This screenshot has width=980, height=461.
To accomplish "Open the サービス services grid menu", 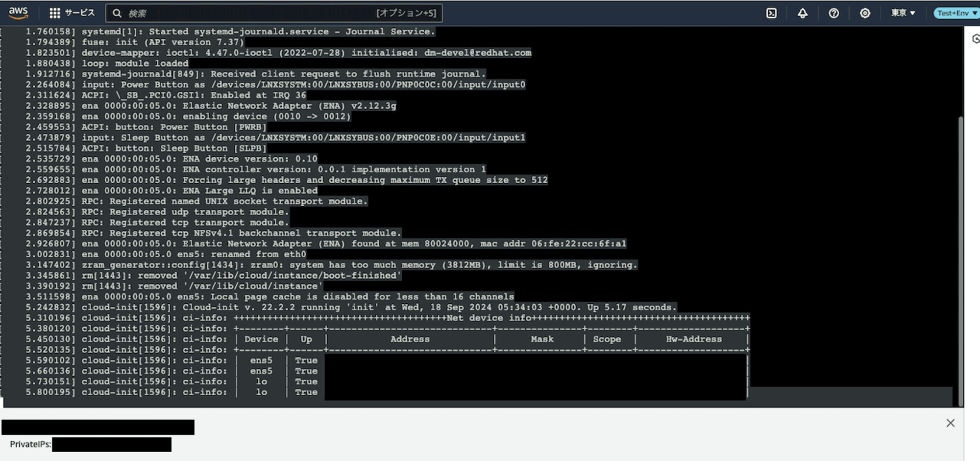I will [72, 13].
